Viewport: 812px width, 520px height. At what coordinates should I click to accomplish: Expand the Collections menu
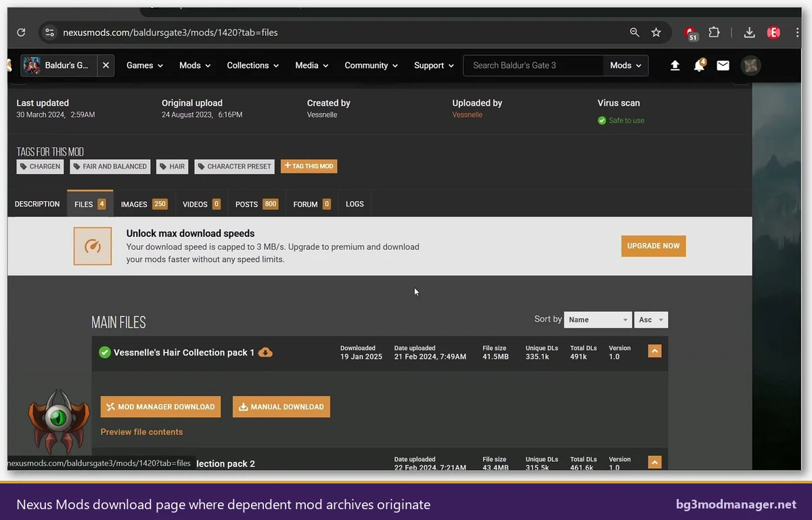pyautogui.click(x=252, y=66)
